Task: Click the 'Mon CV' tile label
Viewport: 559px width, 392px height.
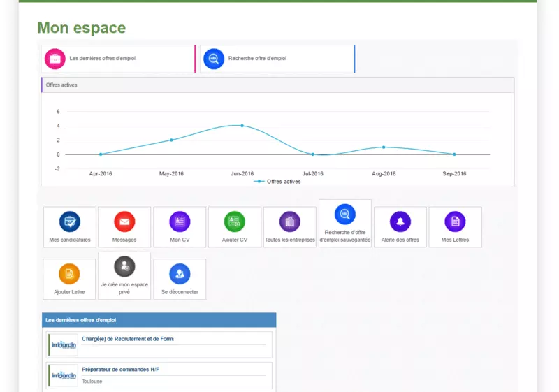Action: pyautogui.click(x=180, y=240)
